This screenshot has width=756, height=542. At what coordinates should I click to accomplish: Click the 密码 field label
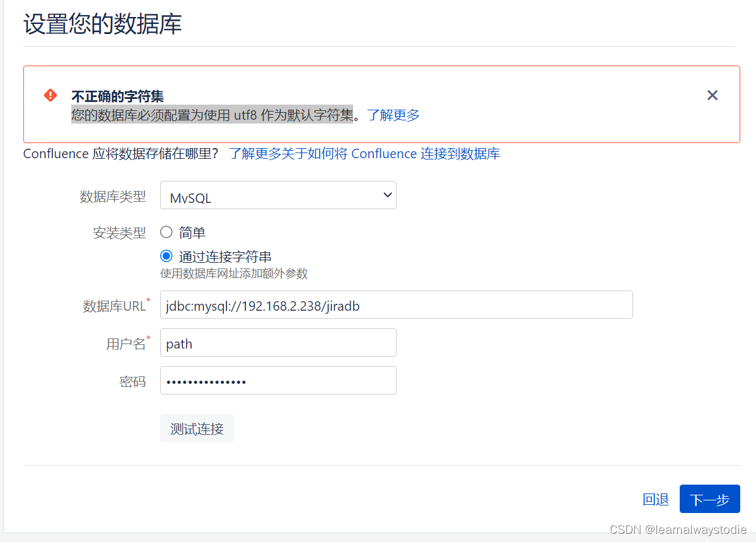coord(132,382)
